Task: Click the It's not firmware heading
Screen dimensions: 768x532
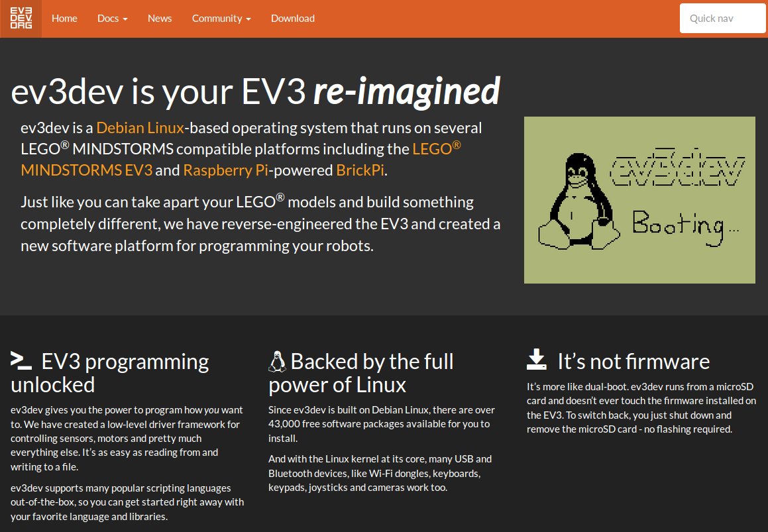Action: click(x=633, y=362)
